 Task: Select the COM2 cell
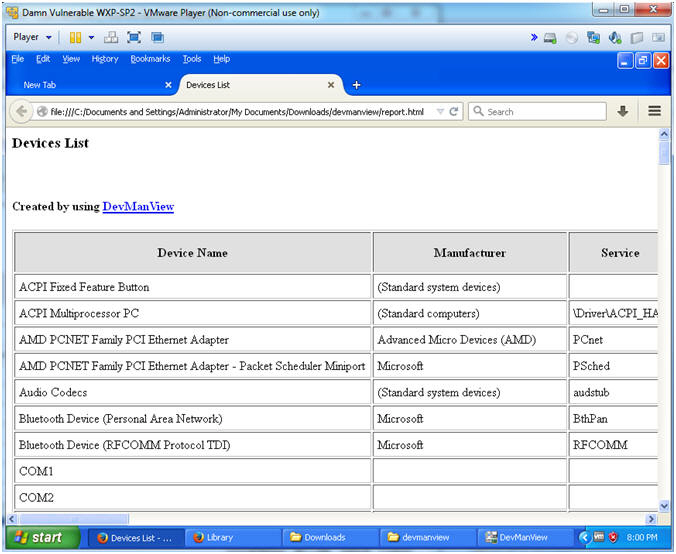[192, 498]
